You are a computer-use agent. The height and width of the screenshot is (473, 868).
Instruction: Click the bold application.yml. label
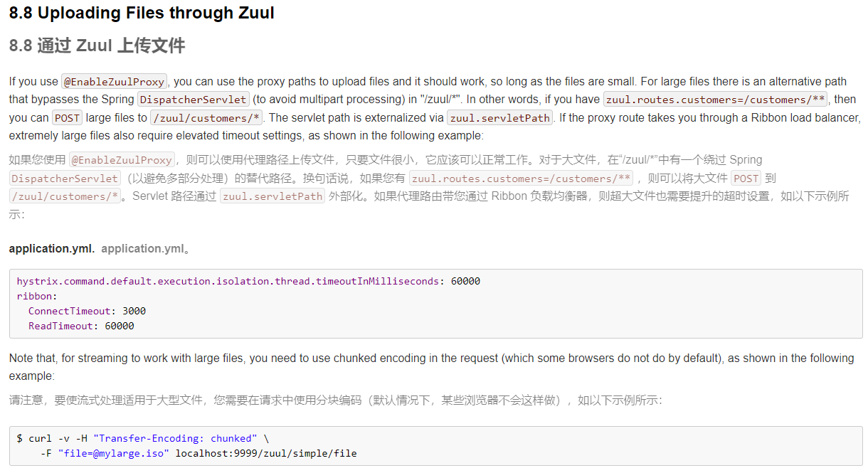tap(52, 248)
